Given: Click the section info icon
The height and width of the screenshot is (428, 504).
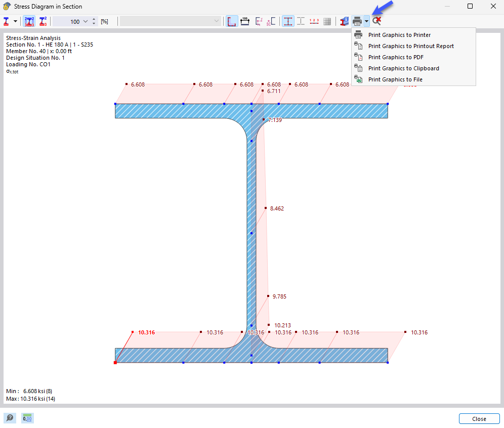Looking at the screenshot, I should pyautogui.click(x=344, y=21).
